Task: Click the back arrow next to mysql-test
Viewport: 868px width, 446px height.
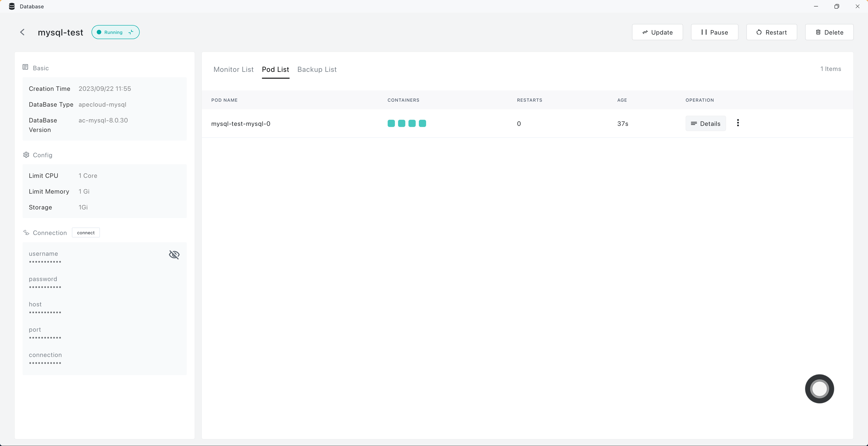Action: click(x=22, y=32)
